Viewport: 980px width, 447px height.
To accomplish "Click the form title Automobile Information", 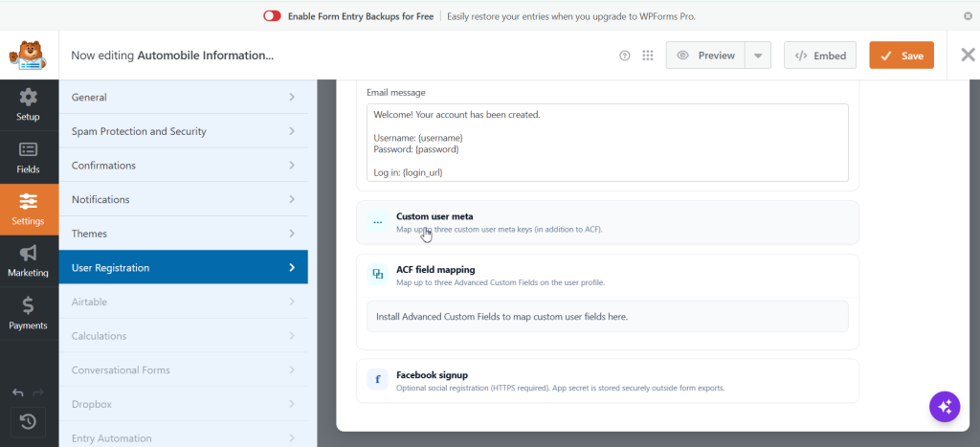I will (206, 56).
